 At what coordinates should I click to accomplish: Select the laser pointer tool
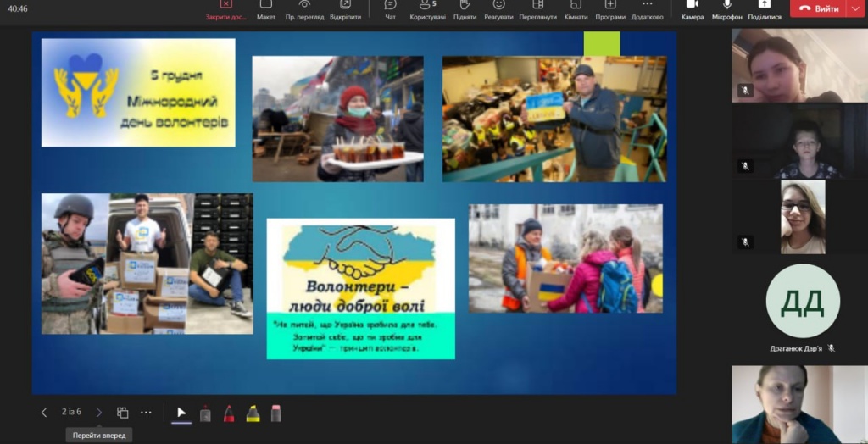click(x=181, y=413)
